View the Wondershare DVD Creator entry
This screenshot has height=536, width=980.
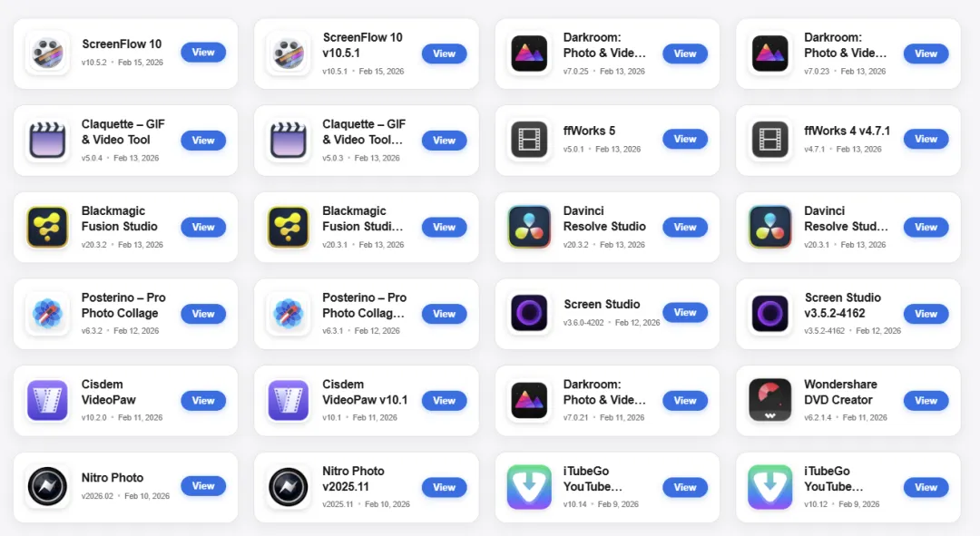point(926,401)
